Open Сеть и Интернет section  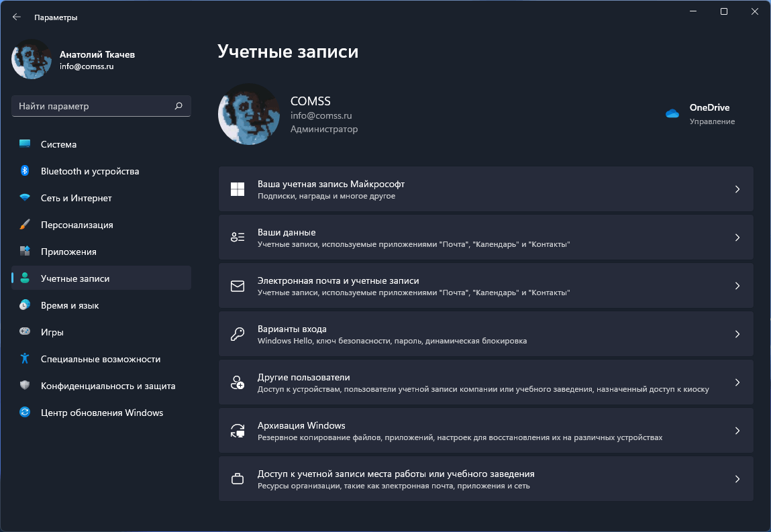point(101,198)
